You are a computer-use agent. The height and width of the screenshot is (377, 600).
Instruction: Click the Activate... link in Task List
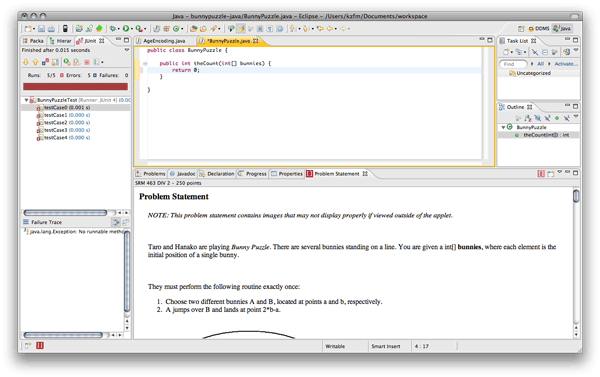tap(566, 64)
